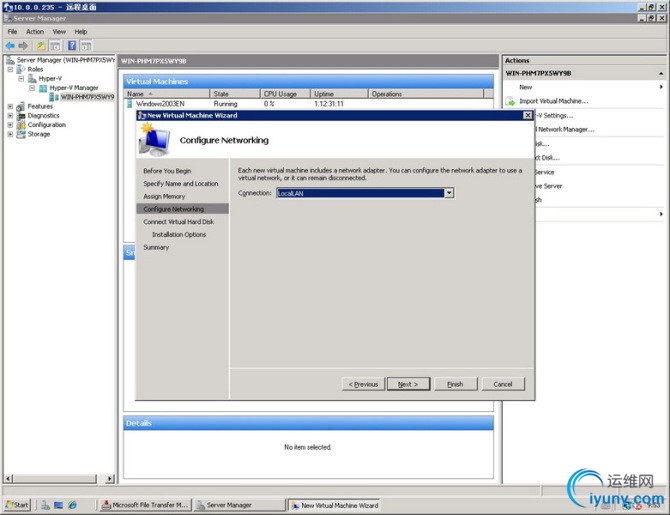Go to Assign Memory step
Screen dimensions: 670x515
tap(164, 197)
